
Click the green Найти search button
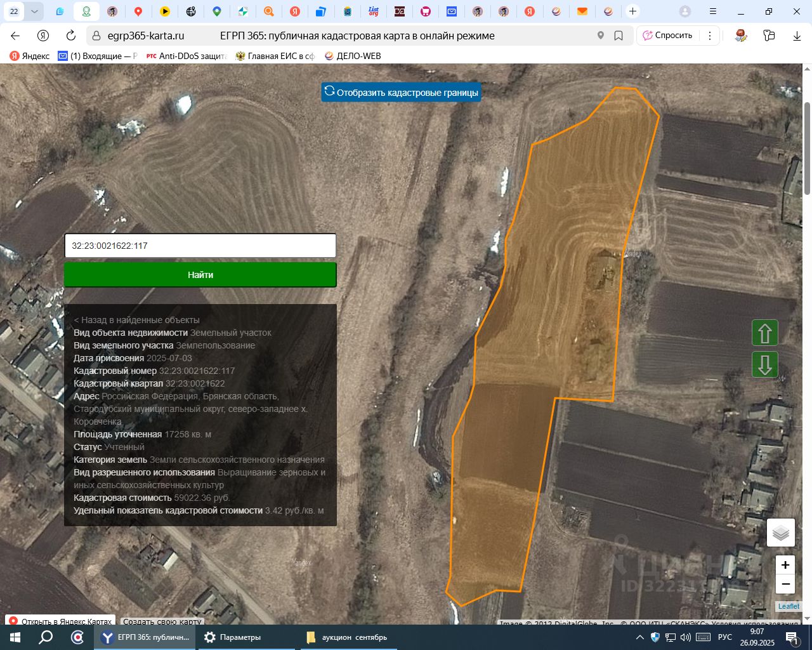tap(200, 275)
